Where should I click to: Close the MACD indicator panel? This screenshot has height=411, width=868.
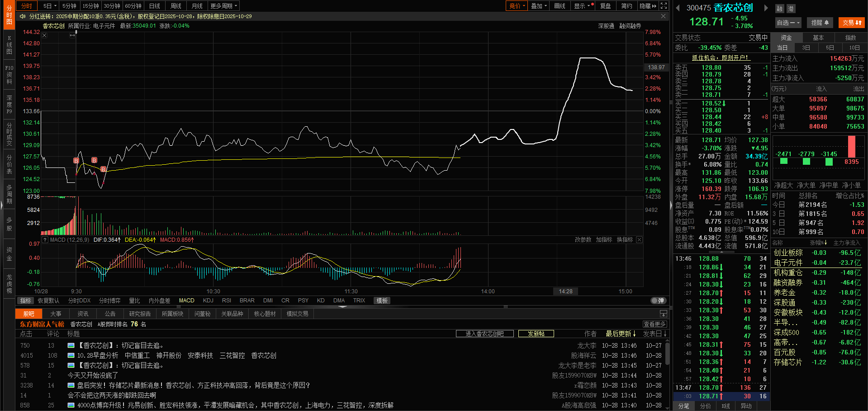pos(639,240)
